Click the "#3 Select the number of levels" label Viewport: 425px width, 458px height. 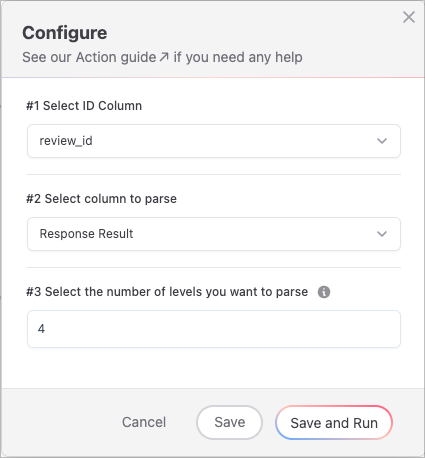167,292
